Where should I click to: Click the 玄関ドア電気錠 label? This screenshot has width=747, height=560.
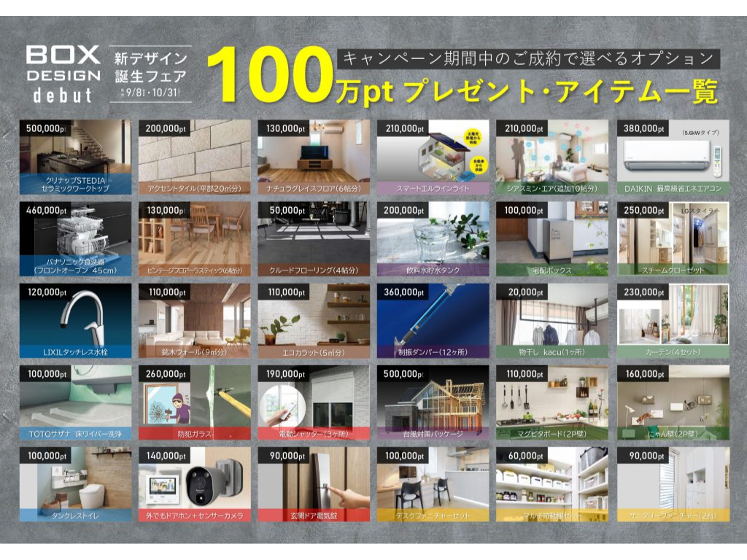[x=314, y=516]
